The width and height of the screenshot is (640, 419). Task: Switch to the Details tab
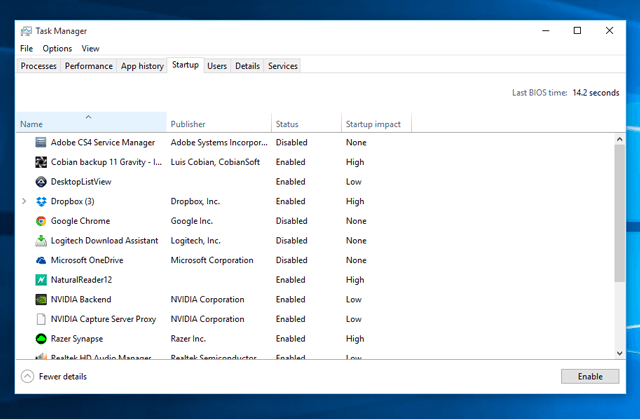[x=247, y=66]
